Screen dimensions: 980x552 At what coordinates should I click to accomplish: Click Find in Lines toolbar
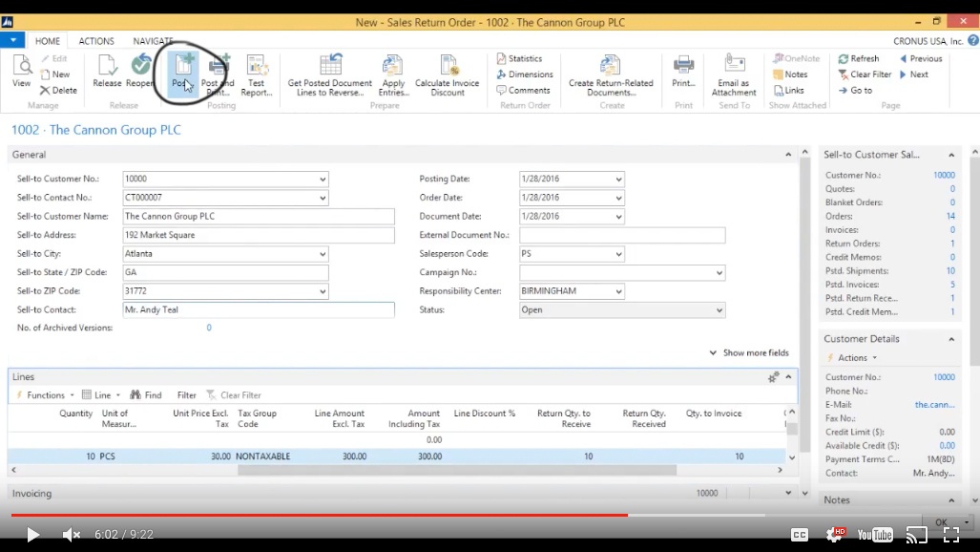click(x=146, y=395)
